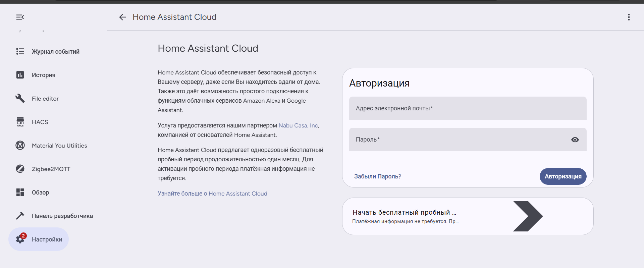Click the Material You Utilities icon
The image size is (644, 268).
pos(20,145)
